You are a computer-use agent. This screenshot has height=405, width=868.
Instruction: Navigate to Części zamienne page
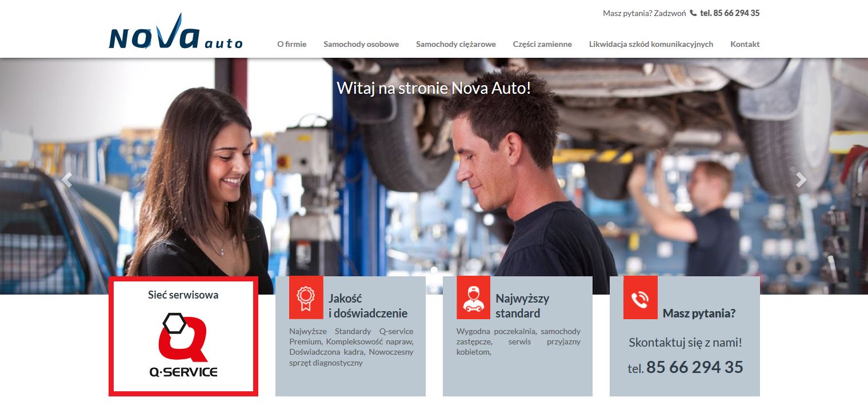point(542,44)
